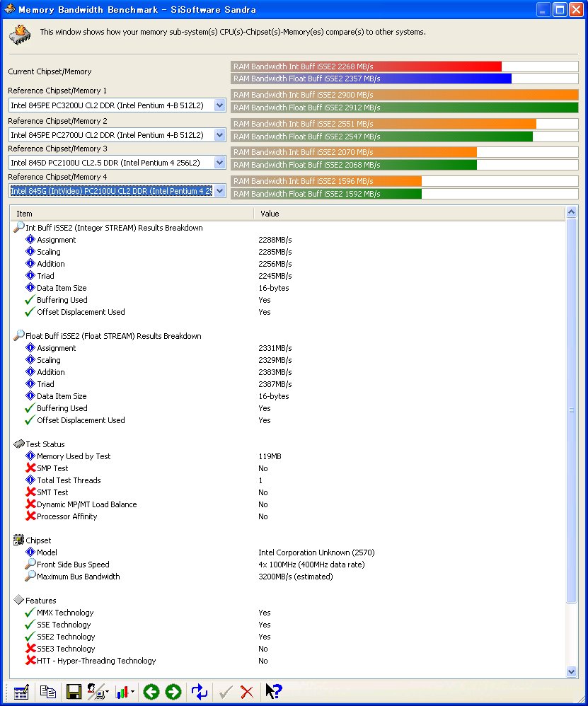
Task: Click the green forward arrow button
Action: click(x=173, y=692)
